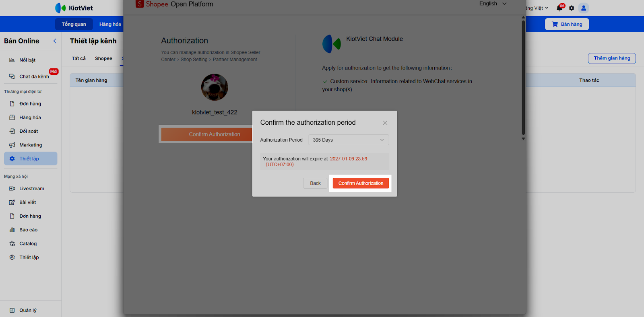
Task: Click the social Đơn hàng document icon
Action: pos(12,216)
